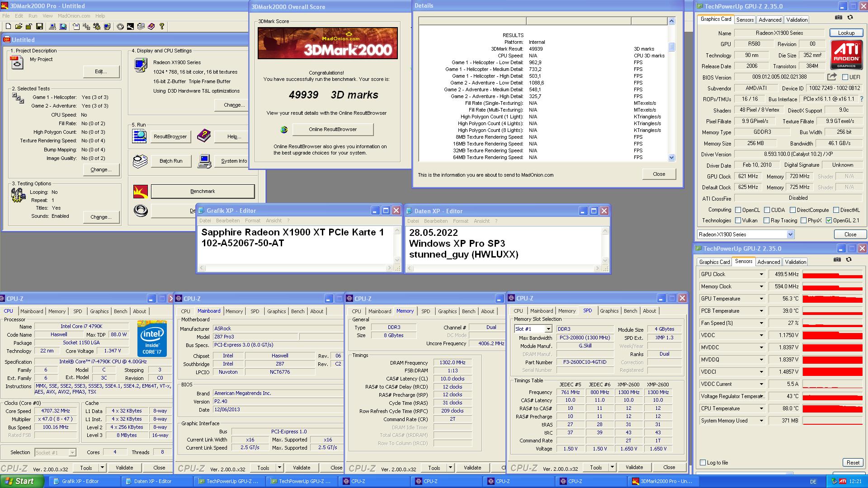Screen dimensions: 868x488
Task: Click Reset button in GPU-Z Sensors
Action: coord(853,463)
